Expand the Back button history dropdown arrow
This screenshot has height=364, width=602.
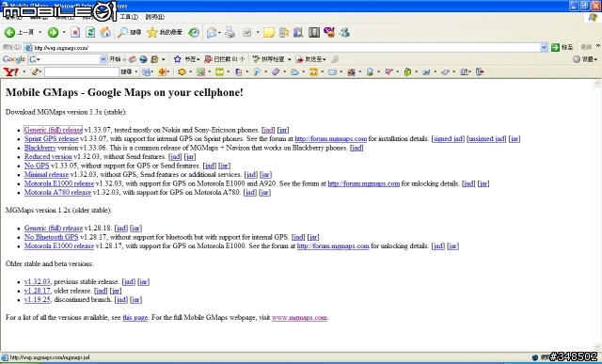click(x=40, y=33)
